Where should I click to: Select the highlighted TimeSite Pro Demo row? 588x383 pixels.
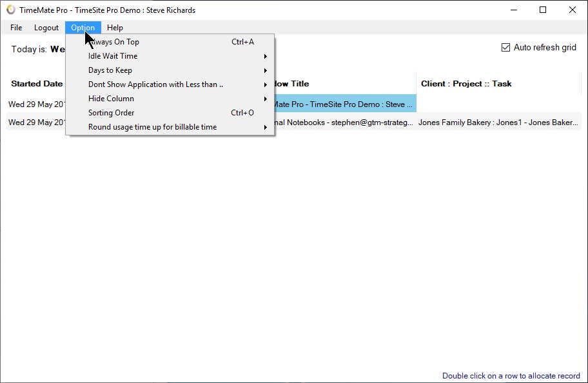click(345, 104)
